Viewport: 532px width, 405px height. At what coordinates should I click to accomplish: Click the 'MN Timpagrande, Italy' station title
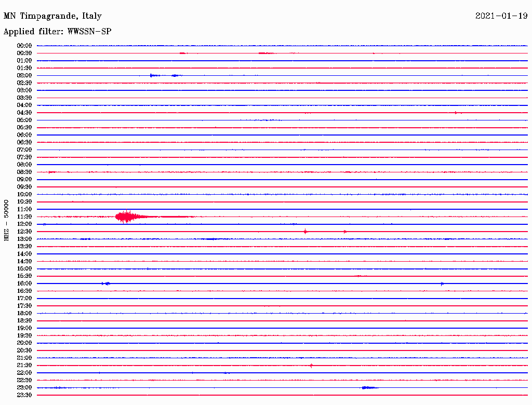[x=52, y=16]
